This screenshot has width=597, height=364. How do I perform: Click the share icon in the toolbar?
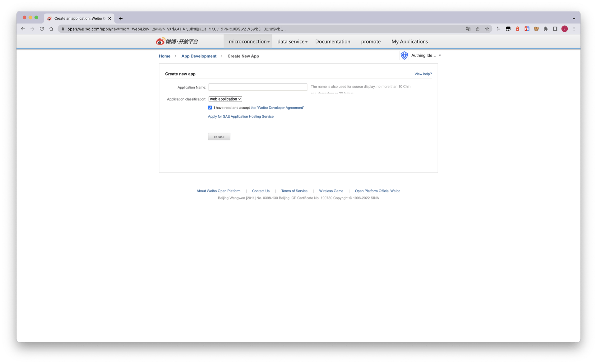point(478,29)
